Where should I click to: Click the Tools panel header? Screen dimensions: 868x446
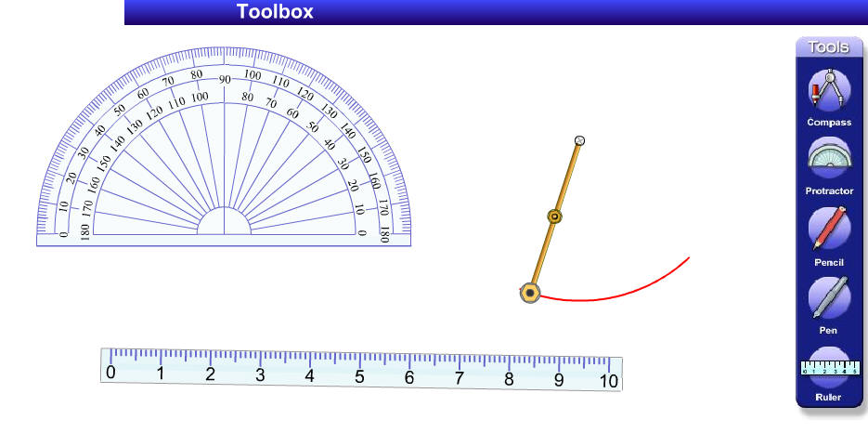[x=828, y=47]
